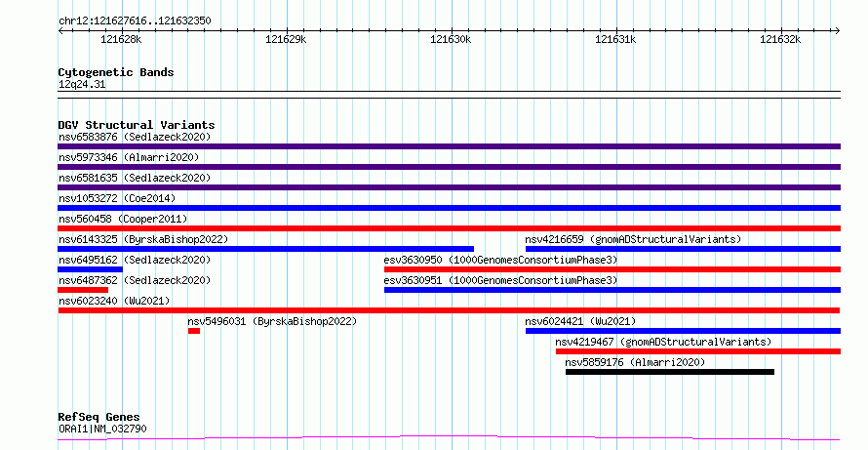
Task: Click the nsv560458 (Cooper2011) label
Action: (123, 219)
